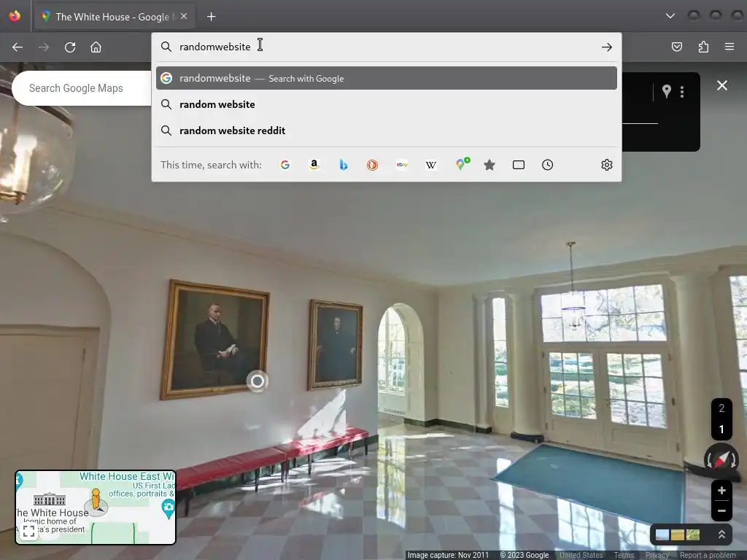747x560 pixels.
Task: Open the three-dot Street View options menu
Action: coord(682,91)
